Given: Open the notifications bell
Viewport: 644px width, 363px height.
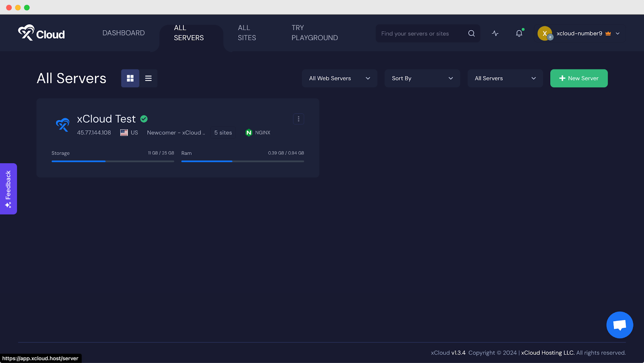Looking at the screenshot, I should coord(519,33).
